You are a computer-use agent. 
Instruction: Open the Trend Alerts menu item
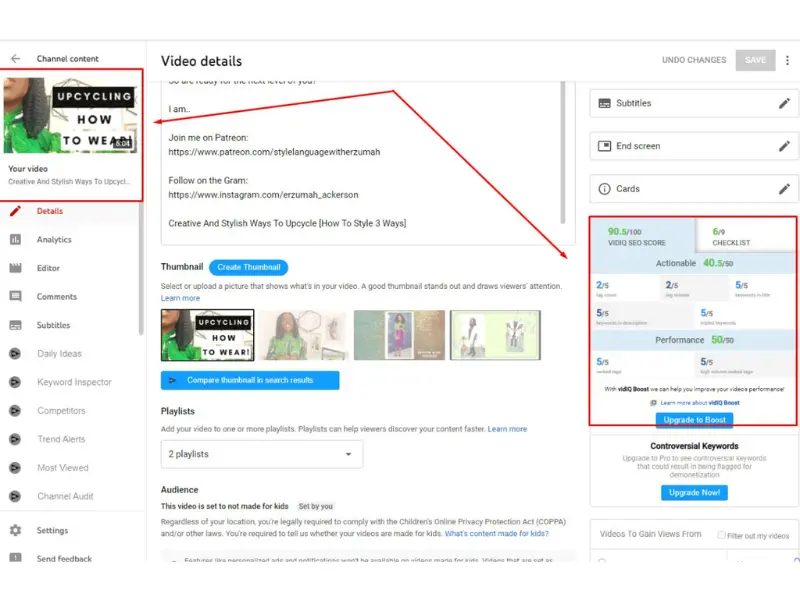[61, 439]
